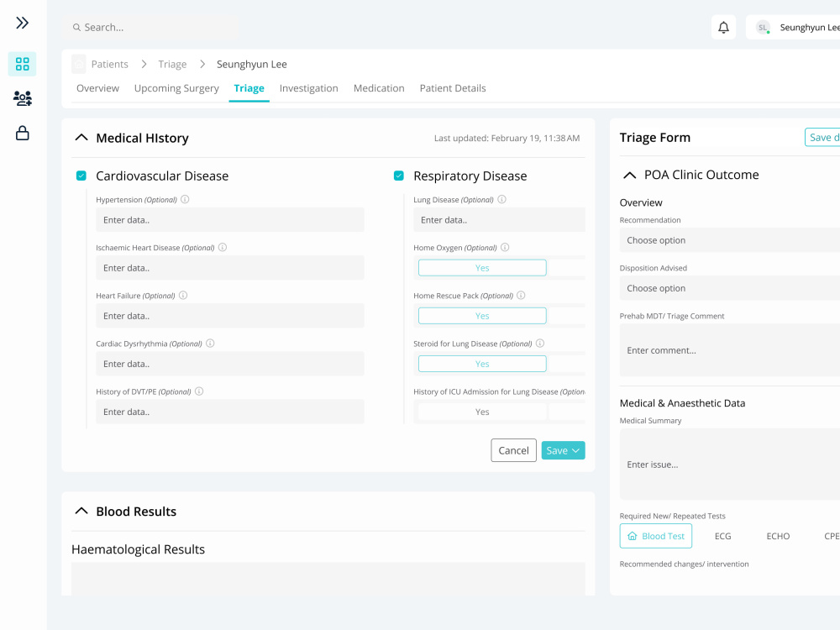
Task: Show info for Home Rescue Pack
Action: click(x=522, y=295)
